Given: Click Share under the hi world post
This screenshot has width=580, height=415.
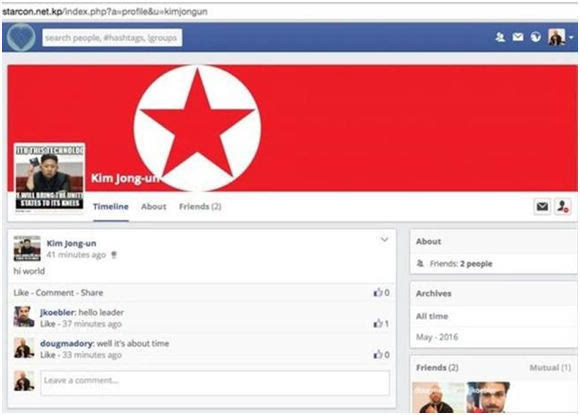Looking at the screenshot, I should (x=92, y=293).
